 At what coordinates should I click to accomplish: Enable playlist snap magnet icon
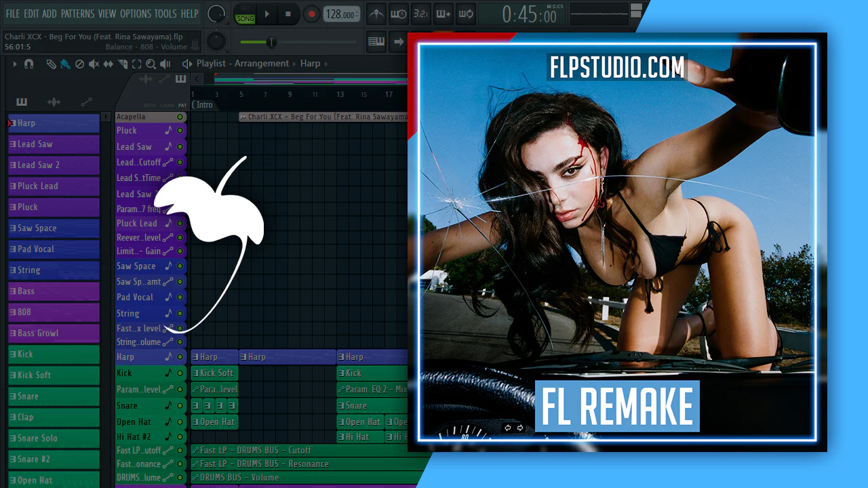[x=28, y=64]
